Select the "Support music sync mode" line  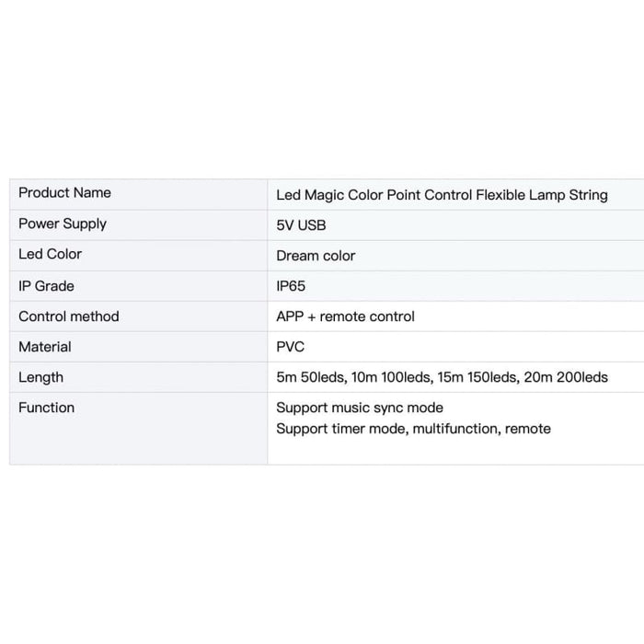pos(360,408)
